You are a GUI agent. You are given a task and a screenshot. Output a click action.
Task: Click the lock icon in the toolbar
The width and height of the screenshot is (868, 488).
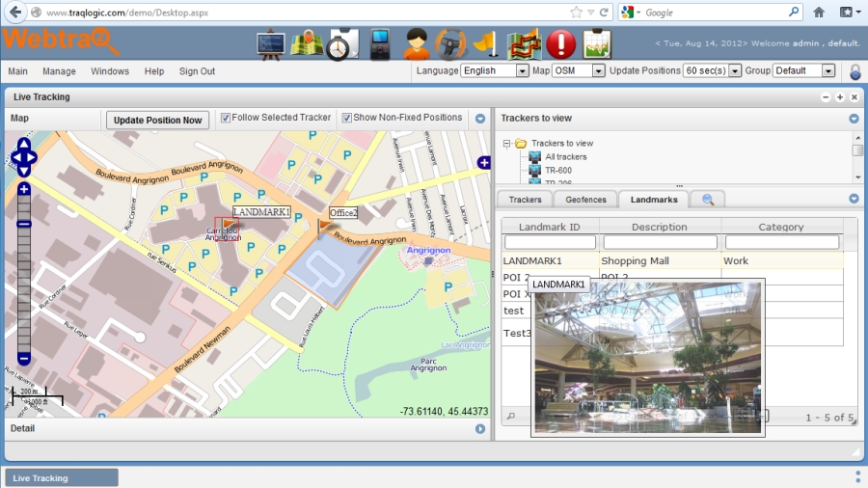point(855,71)
